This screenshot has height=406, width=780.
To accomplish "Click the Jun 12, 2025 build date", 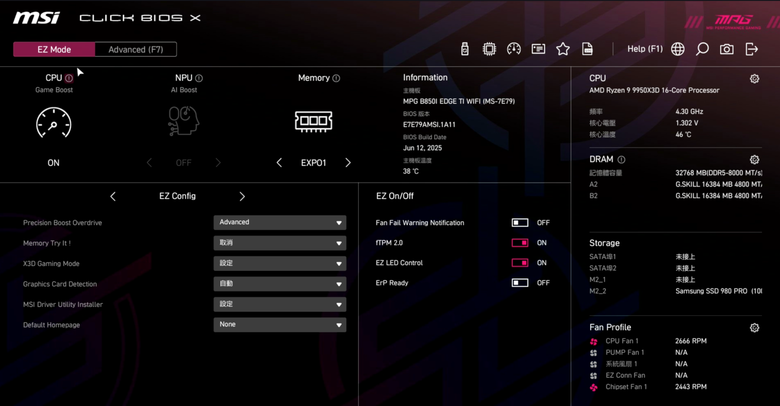I will click(x=422, y=148).
